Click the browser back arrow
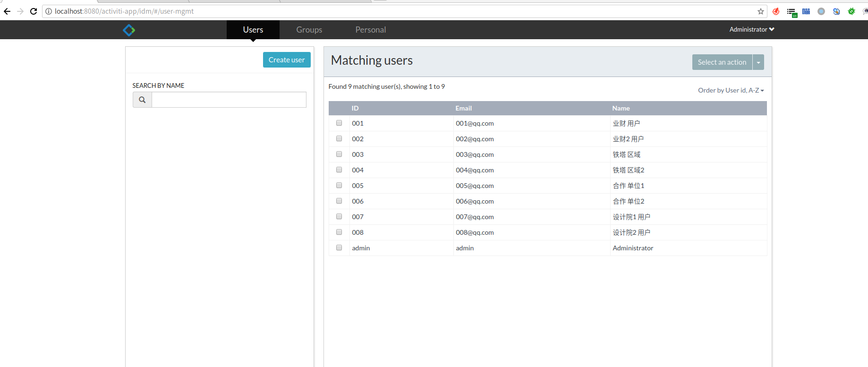The height and width of the screenshot is (367, 868). pyautogui.click(x=7, y=11)
